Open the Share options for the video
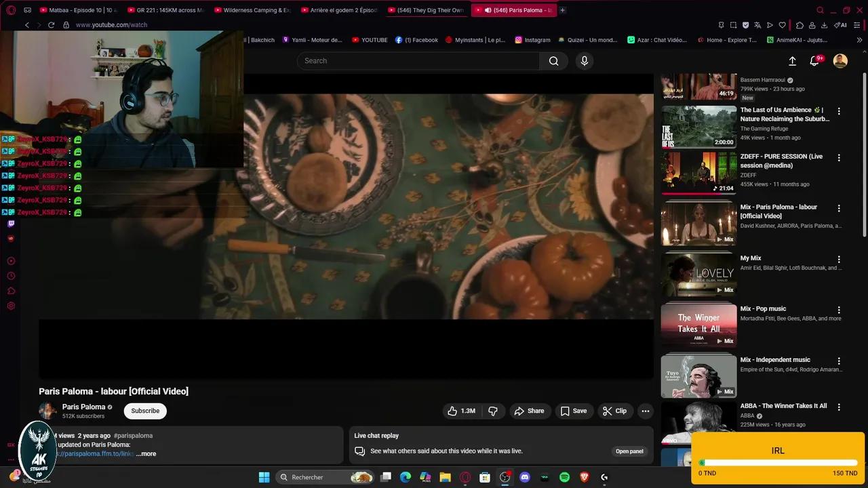Viewport: 868px width, 488px height. click(x=530, y=411)
